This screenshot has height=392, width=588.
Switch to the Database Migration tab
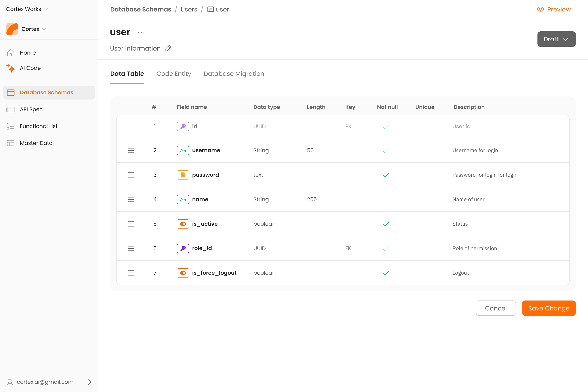coord(234,74)
